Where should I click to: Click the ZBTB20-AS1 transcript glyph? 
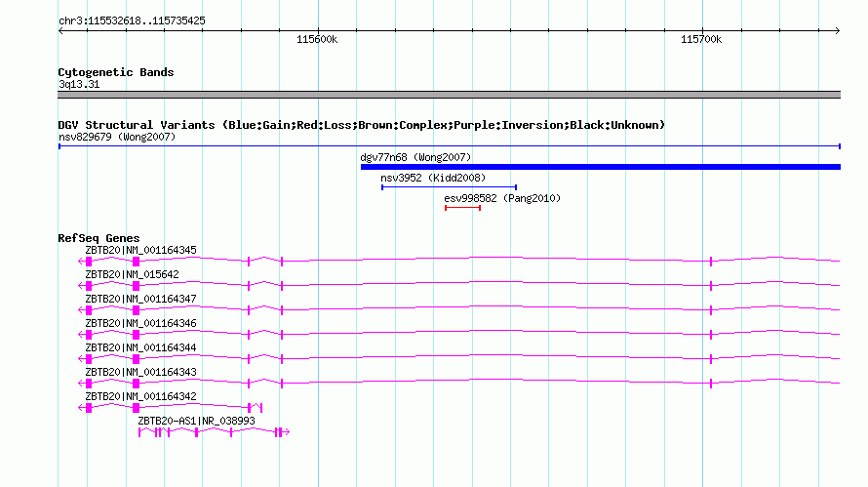click(214, 432)
